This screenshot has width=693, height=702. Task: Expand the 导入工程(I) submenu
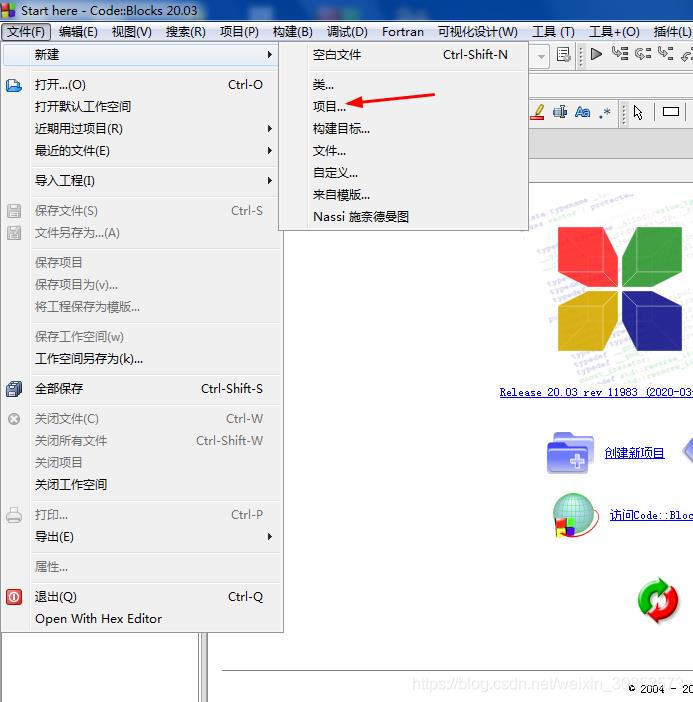(270, 180)
